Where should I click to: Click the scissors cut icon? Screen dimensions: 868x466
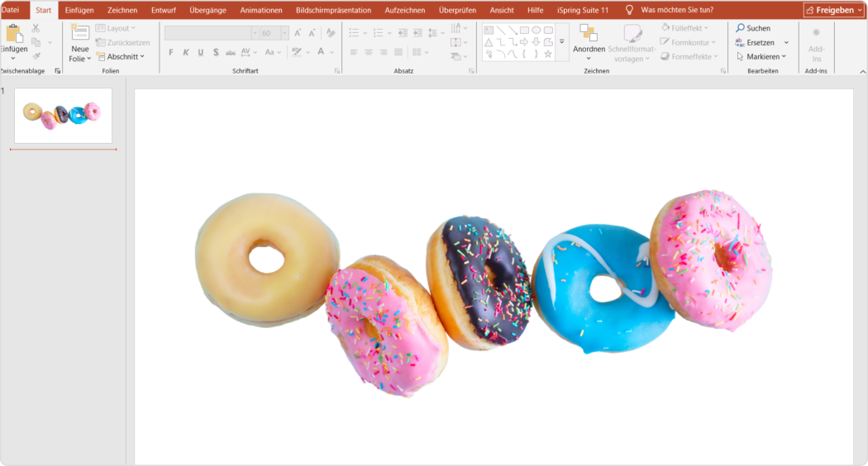[x=36, y=28]
